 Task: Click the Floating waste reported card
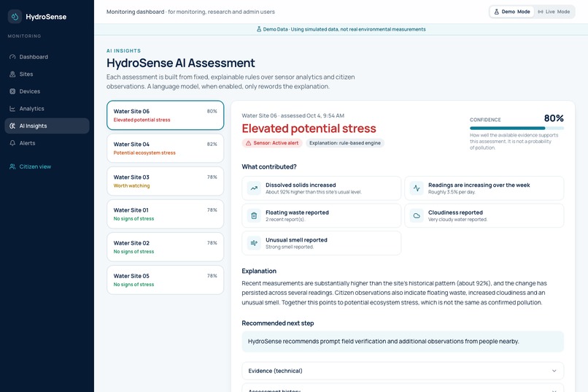[x=322, y=215]
